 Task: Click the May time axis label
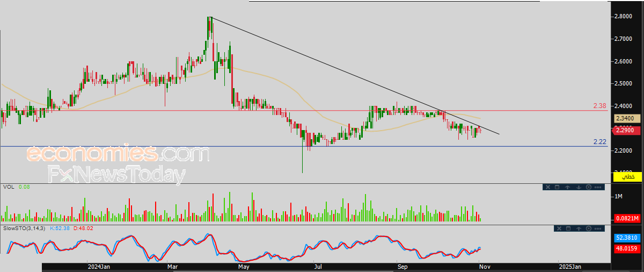(244, 267)
